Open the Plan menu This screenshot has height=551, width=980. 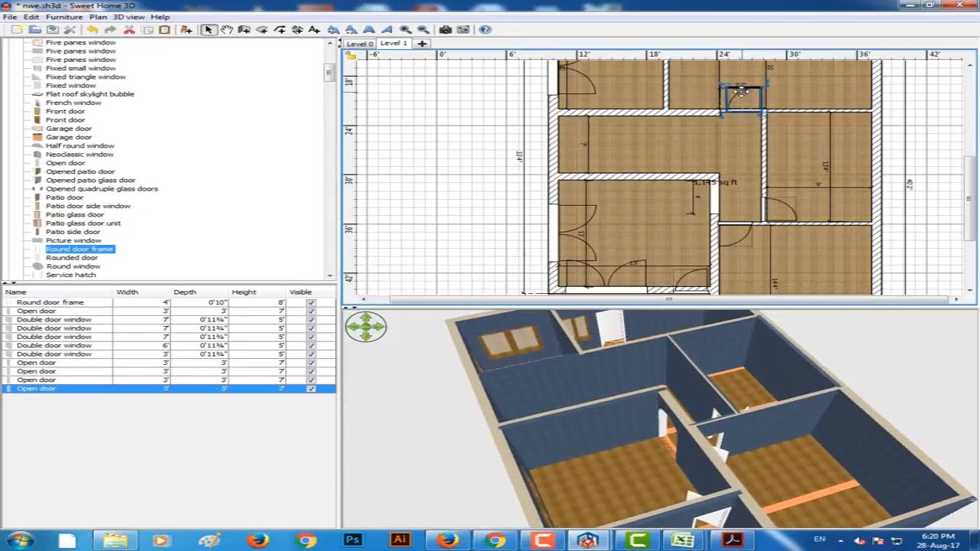click(x=98, y=17)
